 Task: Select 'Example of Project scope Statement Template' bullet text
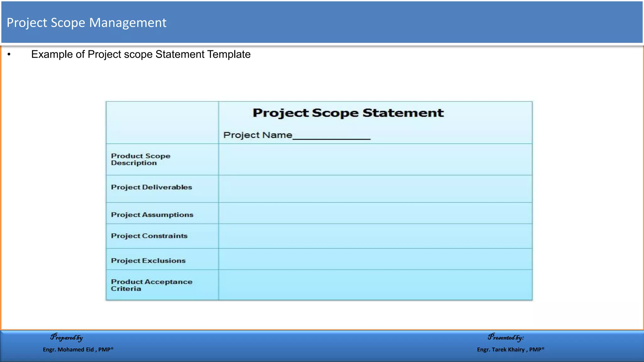pos(141,54)
